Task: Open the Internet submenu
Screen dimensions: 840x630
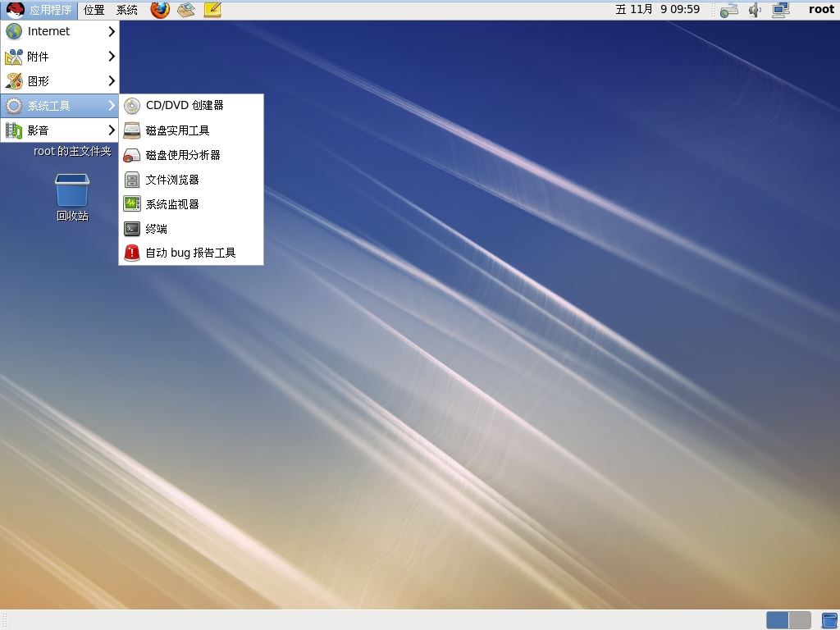Action: click(59, 32)
